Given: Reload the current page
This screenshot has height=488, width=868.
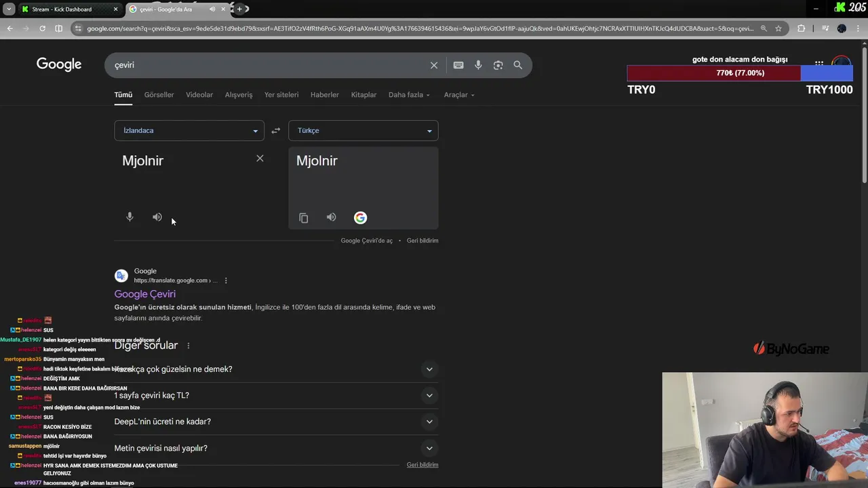Looking at the screenshot, I should 42,28.
